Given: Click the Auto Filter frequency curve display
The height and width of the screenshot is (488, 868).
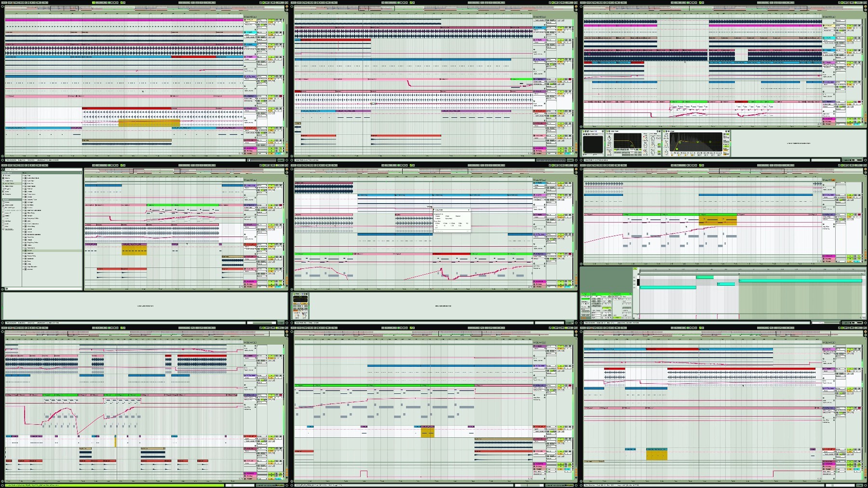Looking at the screenshot, I should (x=628, y=140).
